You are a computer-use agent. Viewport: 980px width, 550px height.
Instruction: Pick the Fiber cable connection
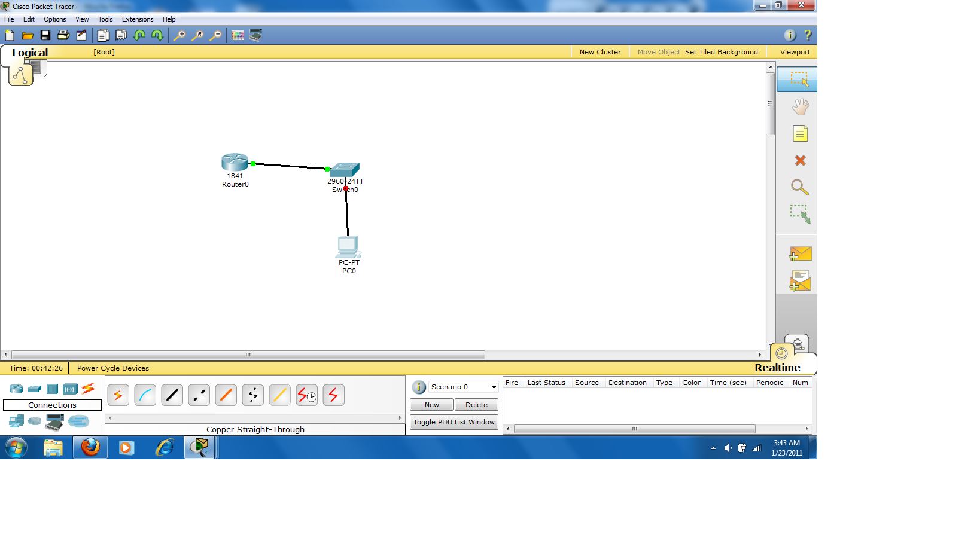coord(226,395)
